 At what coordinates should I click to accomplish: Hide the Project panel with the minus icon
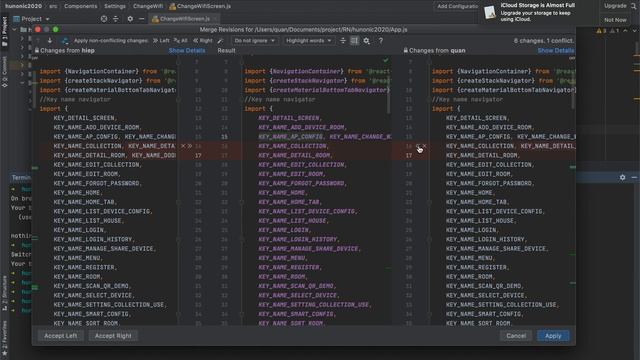[x=141, y=19]
